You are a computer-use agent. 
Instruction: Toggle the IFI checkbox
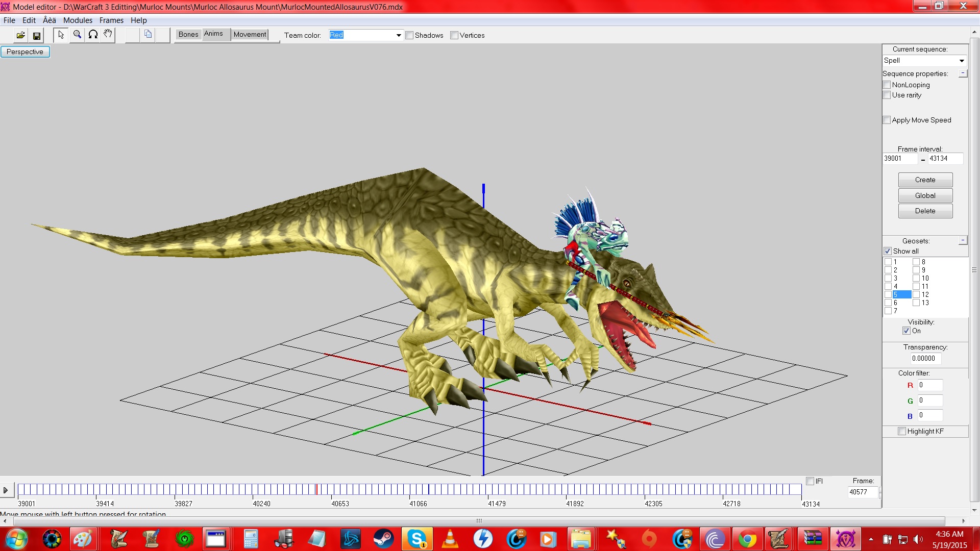pos(810,481)
